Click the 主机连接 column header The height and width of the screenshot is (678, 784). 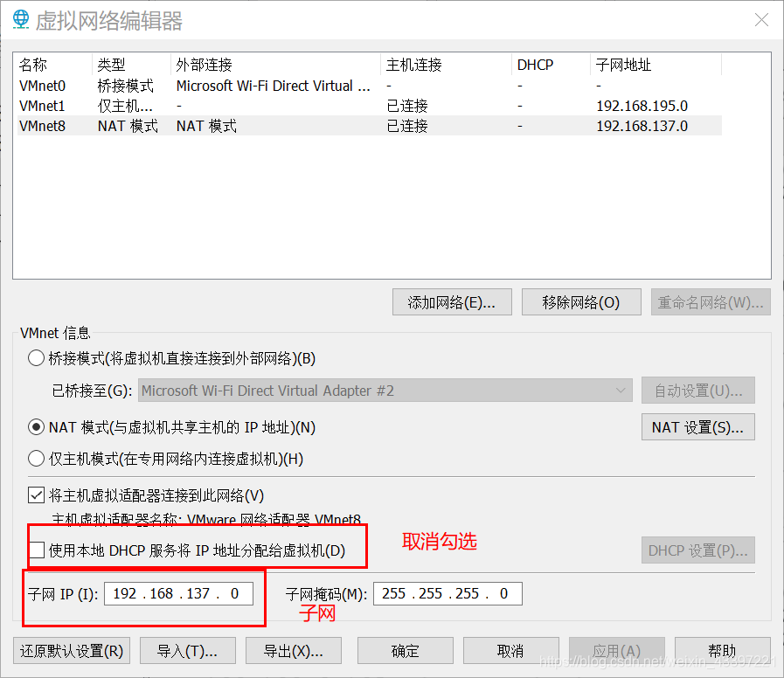pos(447,65)
